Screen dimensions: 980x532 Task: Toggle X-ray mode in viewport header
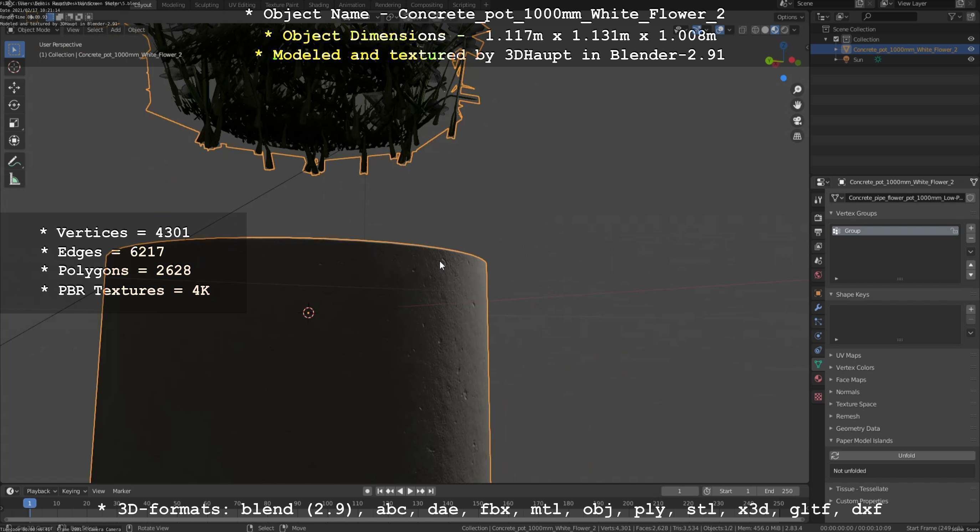tap(742, 30)
